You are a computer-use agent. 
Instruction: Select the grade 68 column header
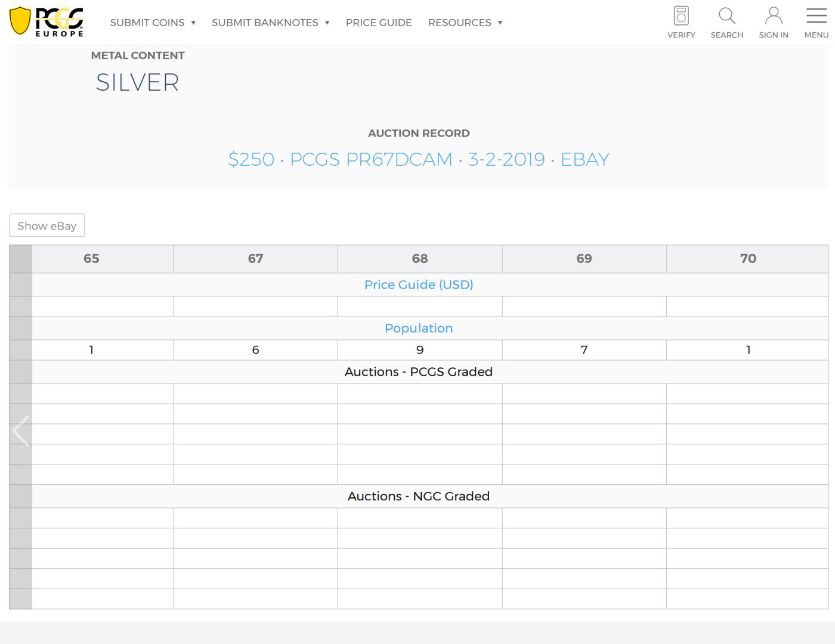pyautogui.click(x=420, y=258)
